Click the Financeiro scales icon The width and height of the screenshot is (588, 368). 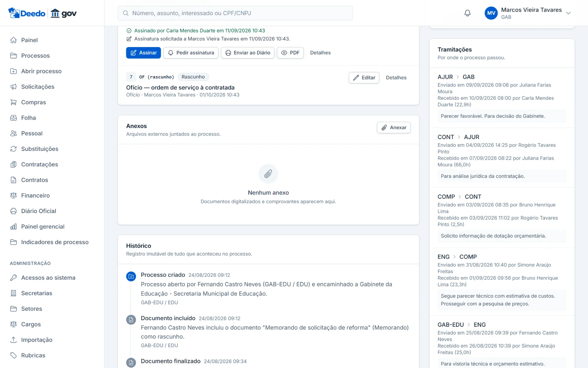tap(14, 195)
